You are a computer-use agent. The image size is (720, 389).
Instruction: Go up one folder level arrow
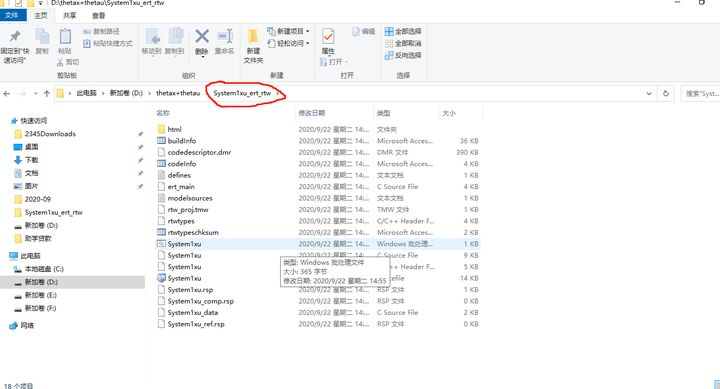pyautogui.click(x=46, y=93)
